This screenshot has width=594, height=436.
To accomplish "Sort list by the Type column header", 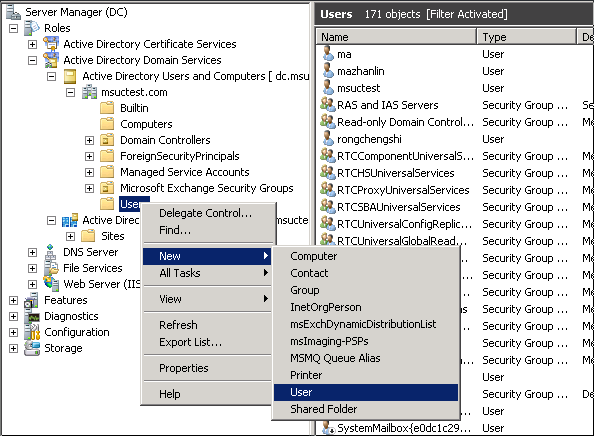I will tap(527, 37).
